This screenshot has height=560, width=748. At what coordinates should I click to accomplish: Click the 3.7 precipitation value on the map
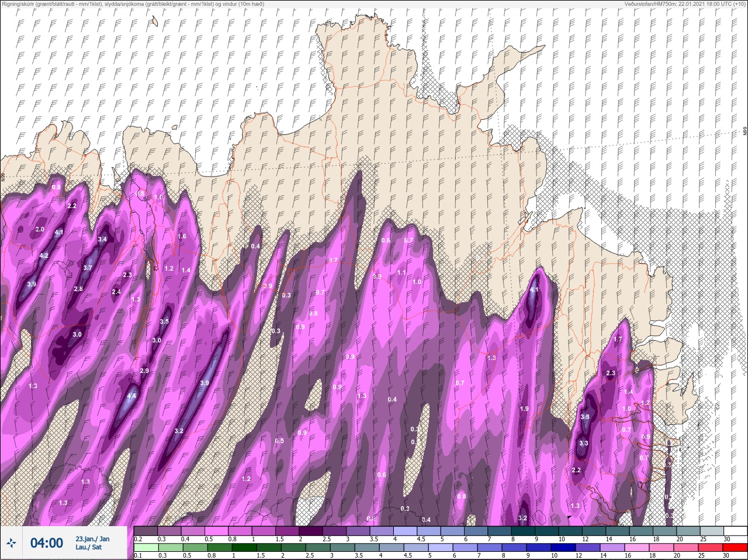88,268
